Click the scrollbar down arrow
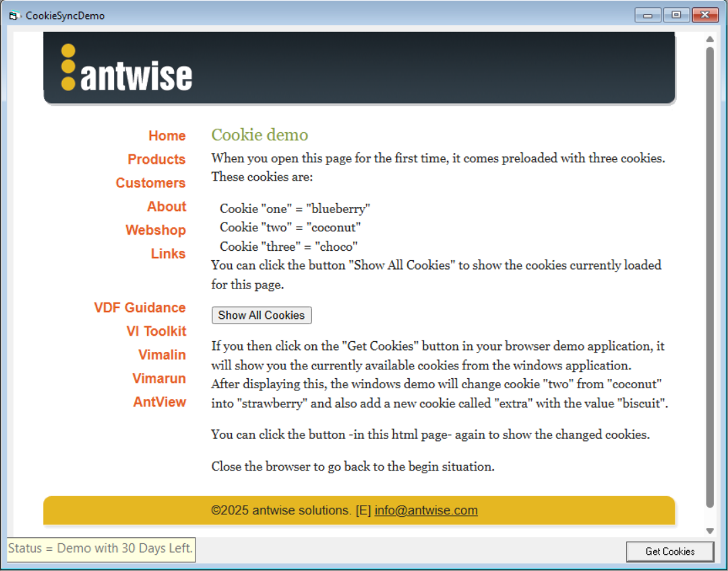This screenshot has height=571, width=728. click(710, 531)
